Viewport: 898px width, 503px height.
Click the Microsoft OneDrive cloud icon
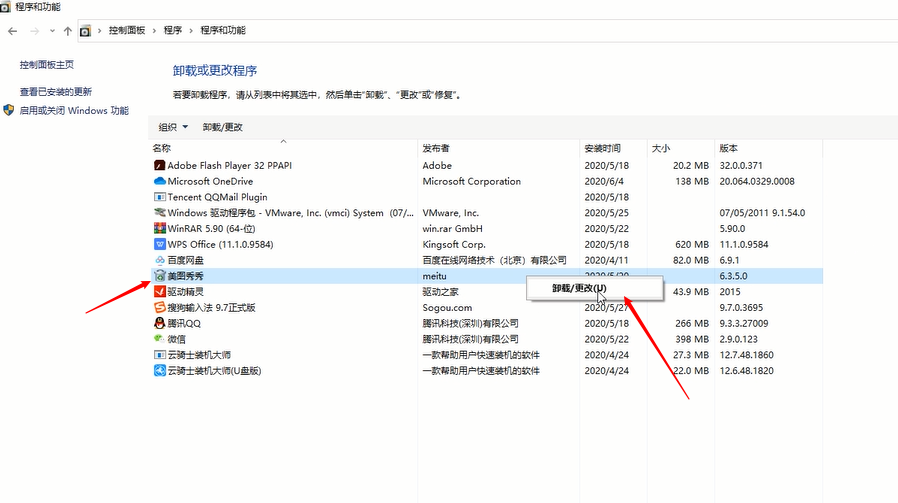coord(160,181)
